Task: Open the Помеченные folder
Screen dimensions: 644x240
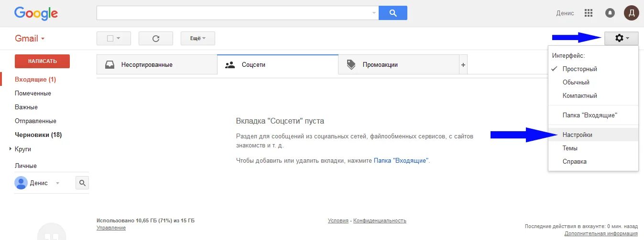Action: (33, 93)
